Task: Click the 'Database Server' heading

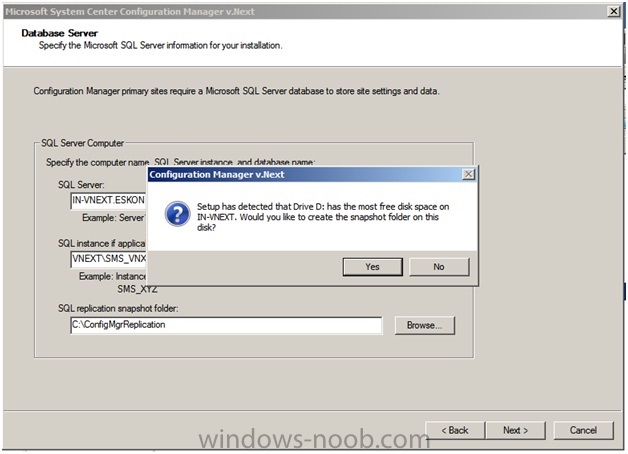Action: point(59,33)
